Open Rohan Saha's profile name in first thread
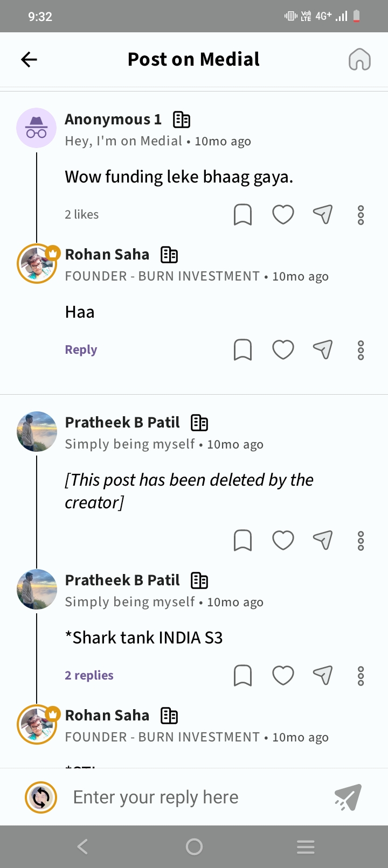388x868 pixels. point(107,254)
